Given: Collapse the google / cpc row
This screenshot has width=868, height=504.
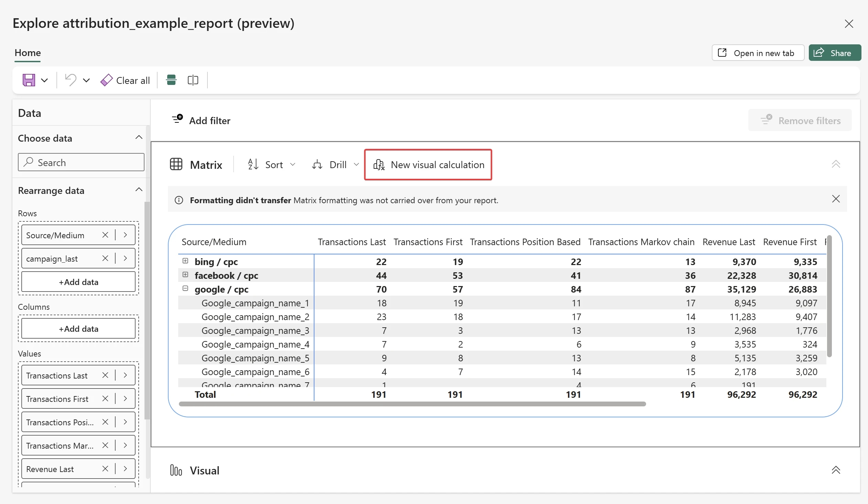Looking at the screenshot, I should pos(185,288).
